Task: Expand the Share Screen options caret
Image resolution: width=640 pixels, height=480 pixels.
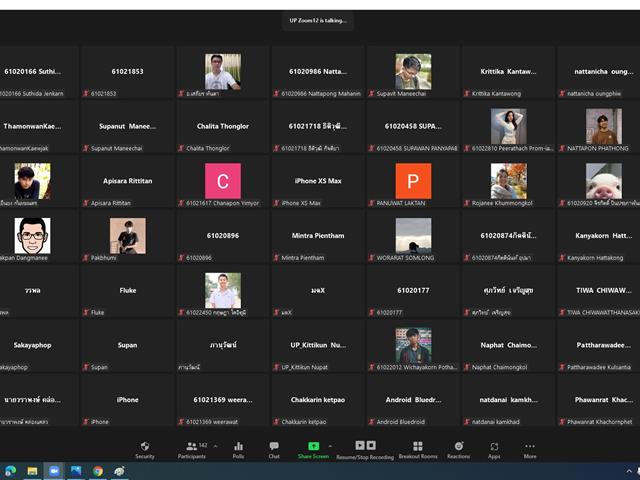Action: pyautogui.click(x=330, y=446)
